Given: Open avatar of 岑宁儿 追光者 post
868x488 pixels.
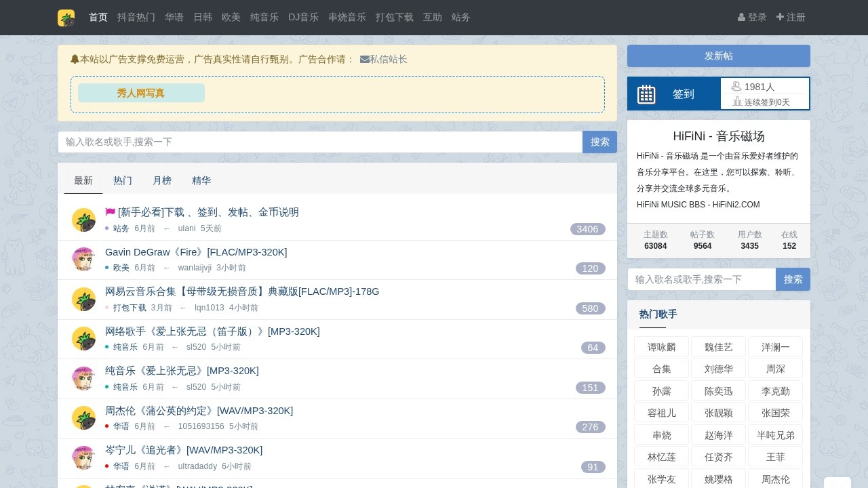Looking at the screenshot, I should tap(83, 457).
